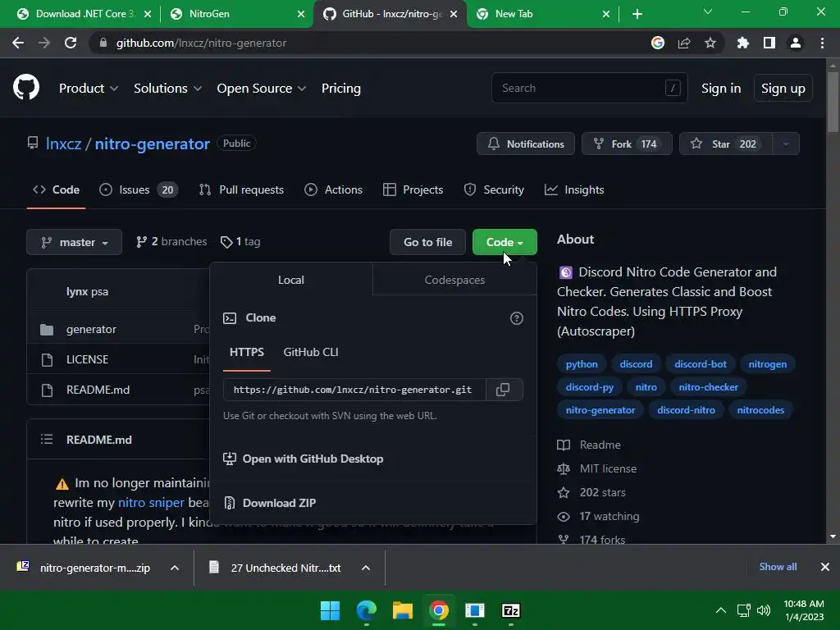
Task: Open File Explorer from the taskbar
Action: coord(402,610)
